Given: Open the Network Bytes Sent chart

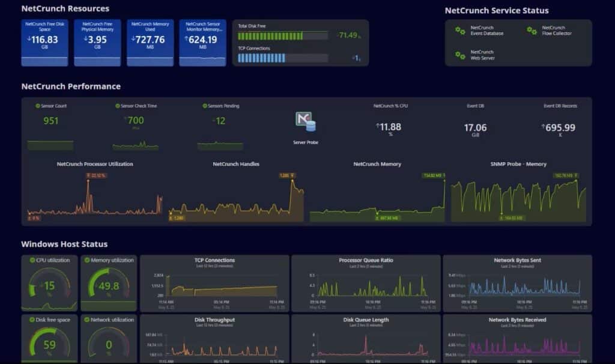Looking at the screenshot, I should [517, 283].
